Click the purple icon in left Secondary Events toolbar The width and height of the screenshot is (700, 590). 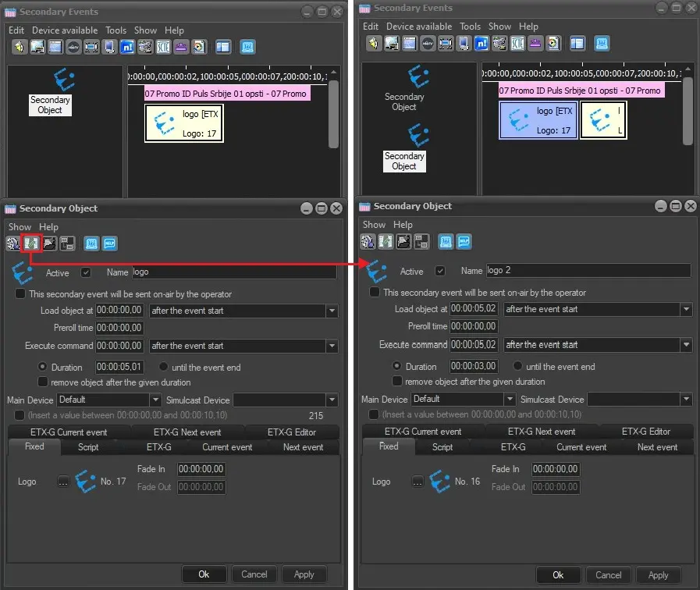point(180,47)
